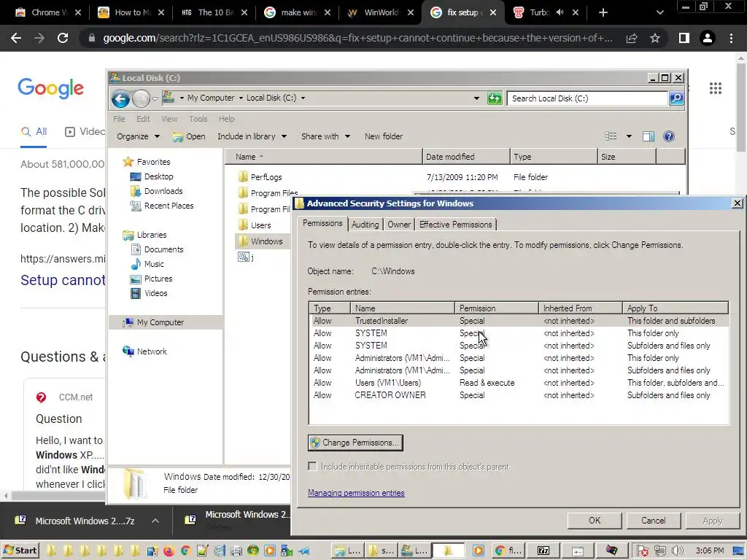Open the Google apps grid
Image resolution: width=747 pixels, height=560 pixels.
click(715, 88)
